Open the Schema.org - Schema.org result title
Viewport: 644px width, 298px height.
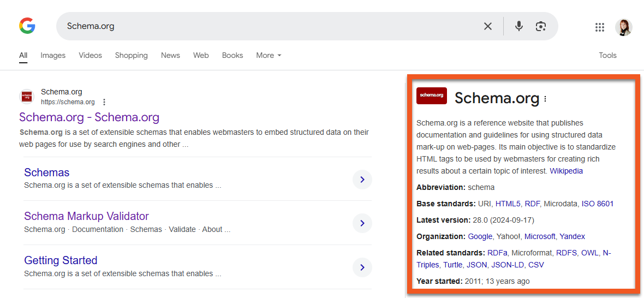(x=89, y=117)
